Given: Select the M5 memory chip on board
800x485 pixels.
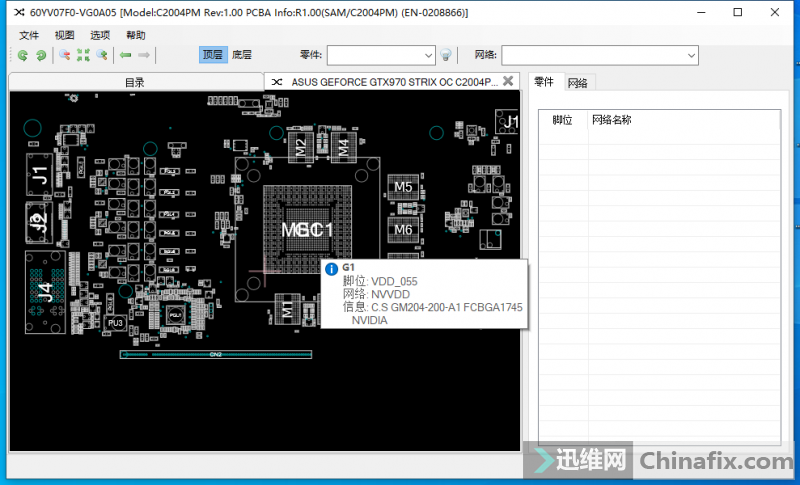Looking at the screenshot, I should (x=403, y=187).
